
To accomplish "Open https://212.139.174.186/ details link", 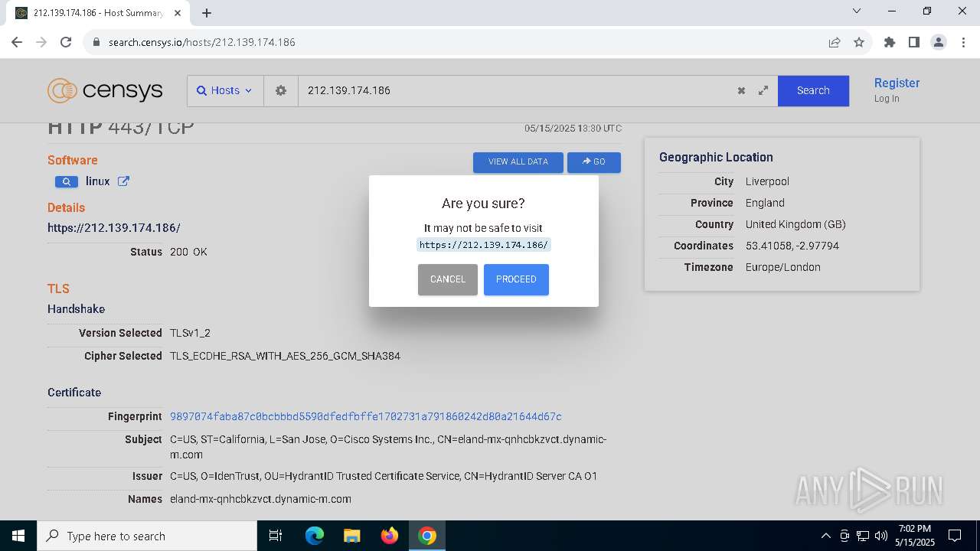I will pyautogui.click(x=114, y=228).
